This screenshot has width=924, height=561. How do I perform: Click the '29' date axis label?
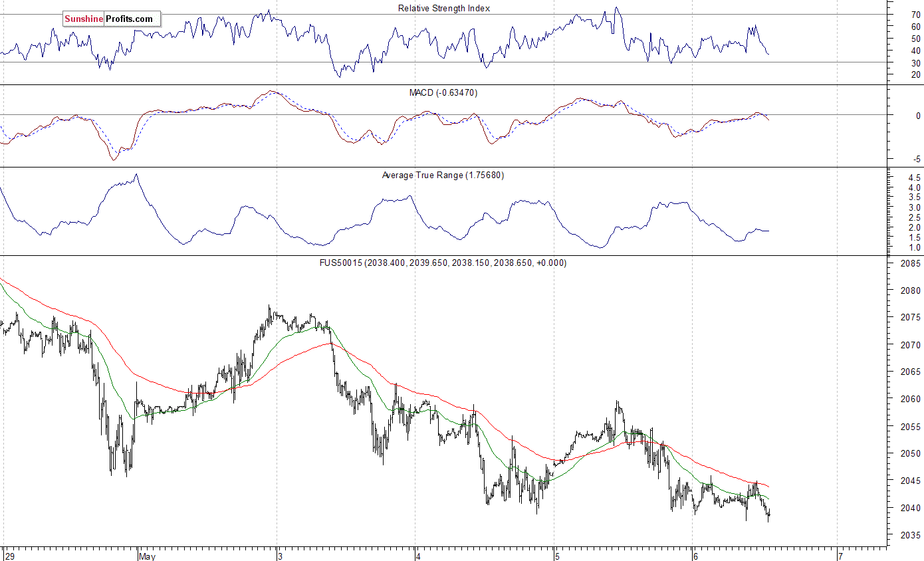9,556
